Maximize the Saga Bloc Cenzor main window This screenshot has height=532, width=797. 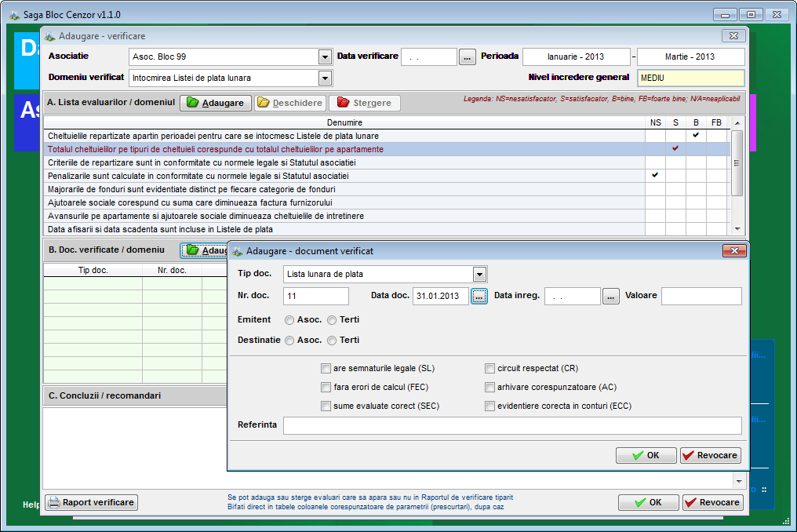coord(752,15)
